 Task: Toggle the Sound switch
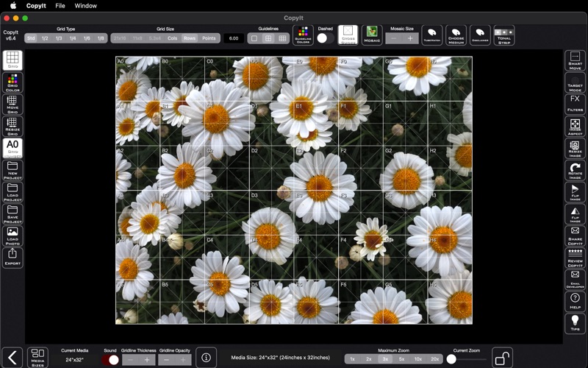(x=110, y=360)
